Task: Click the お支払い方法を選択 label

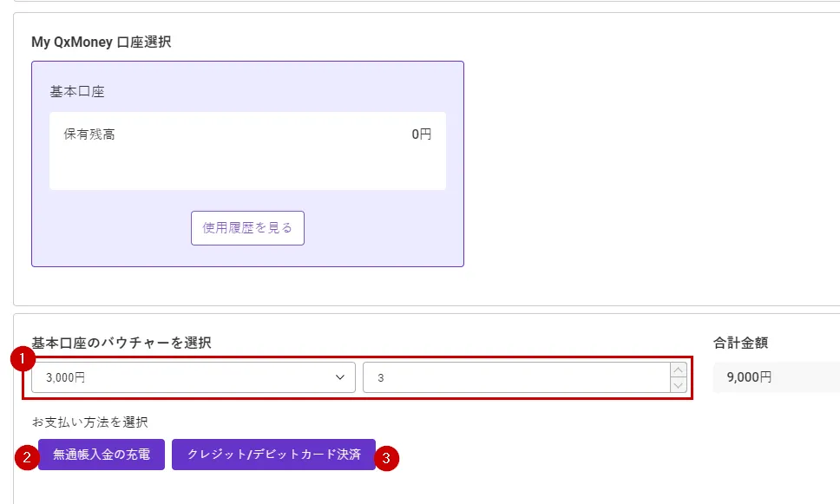Action: coord(90,422)
